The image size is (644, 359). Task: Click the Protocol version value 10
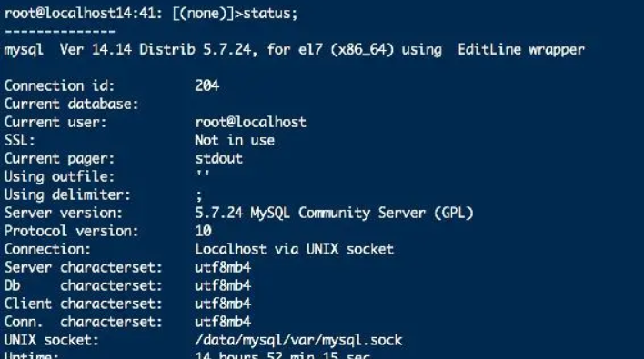coord(204,231)
